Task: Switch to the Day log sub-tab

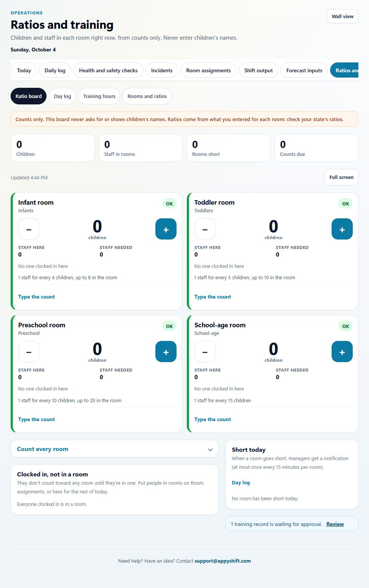Action: click(x=62, y=96)
